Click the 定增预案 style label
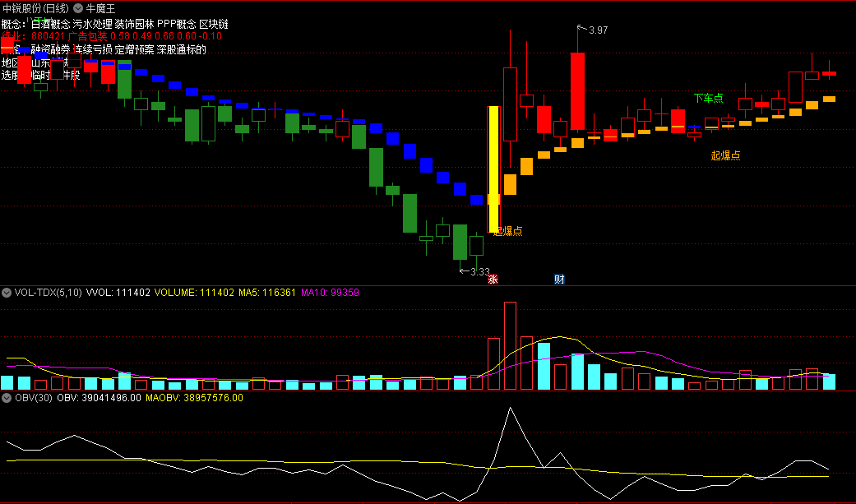This screenshot has width=856, height=504. click(134, 49)
